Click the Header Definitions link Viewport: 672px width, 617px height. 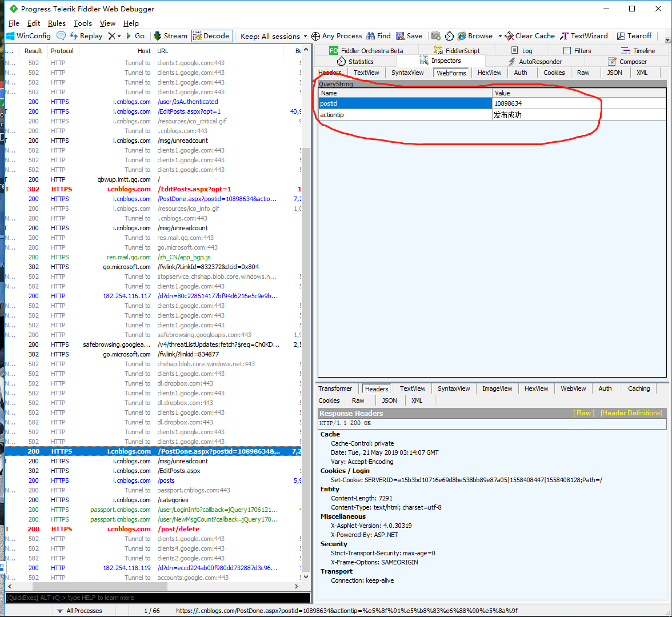631,413
